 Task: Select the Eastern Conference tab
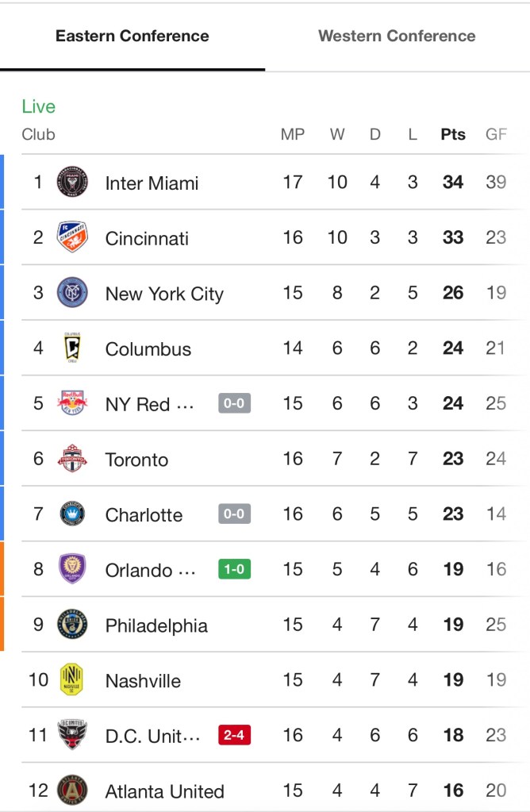132,36
